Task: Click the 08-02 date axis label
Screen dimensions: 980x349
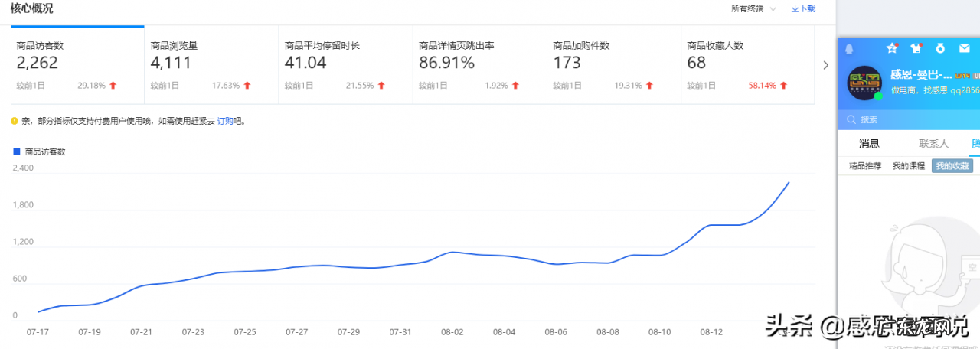Action: pos(452,332)
